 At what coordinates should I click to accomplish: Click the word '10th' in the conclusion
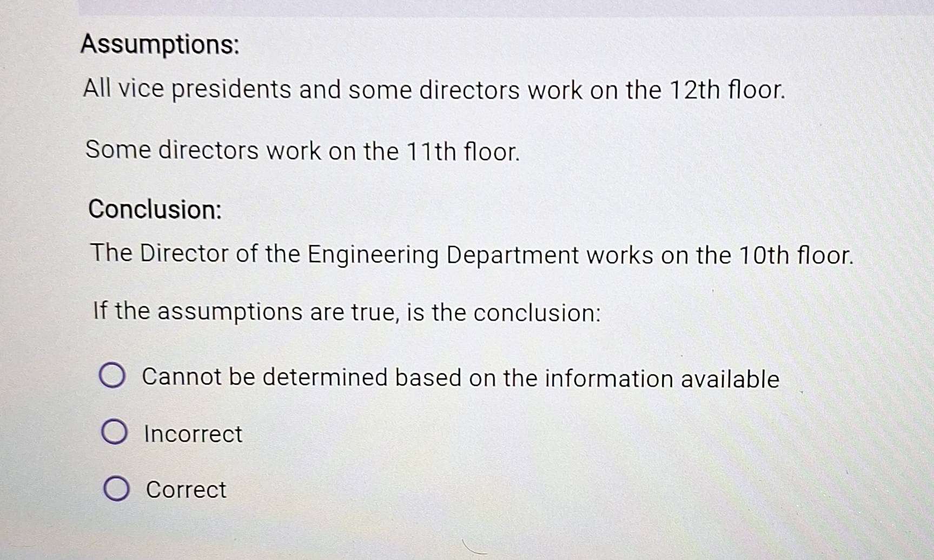click(764, 255)
